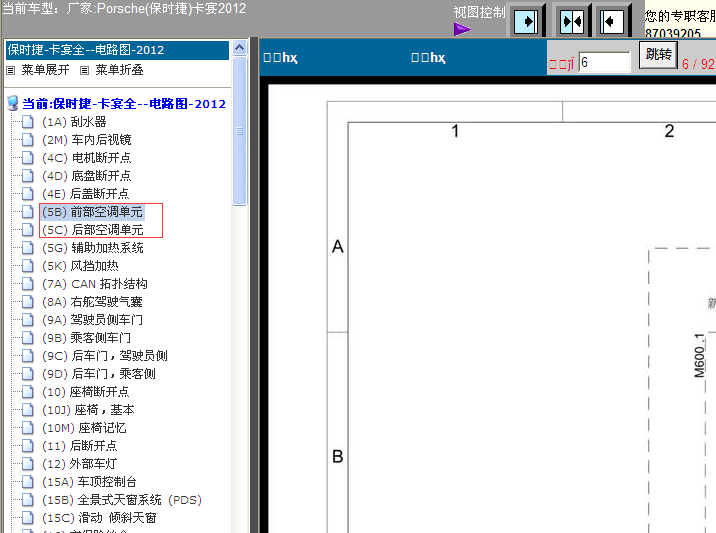Click the 6 / 92 page counter

[698, 63]
